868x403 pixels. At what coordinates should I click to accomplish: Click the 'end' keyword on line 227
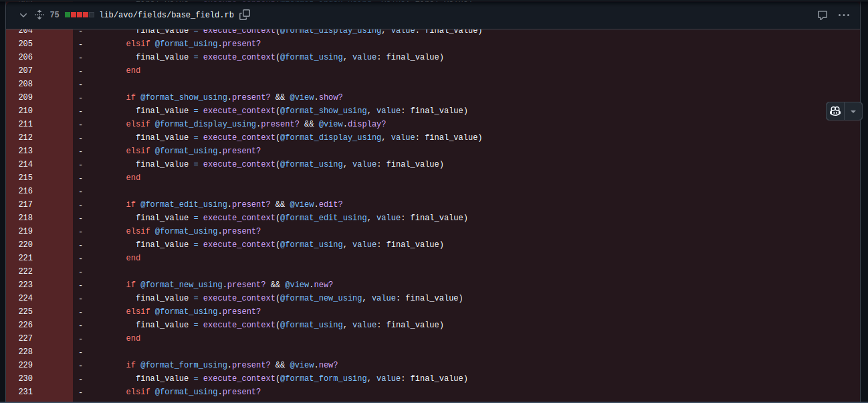click(x=133, y=338)
